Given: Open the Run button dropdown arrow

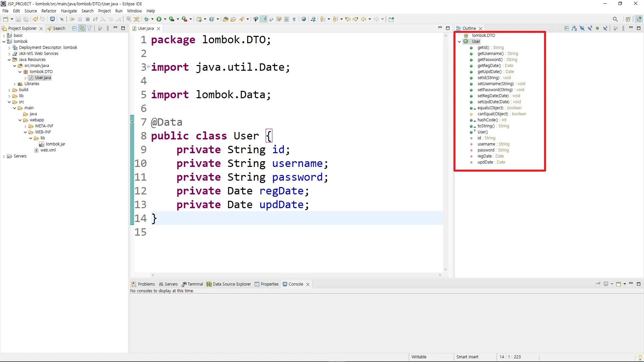Looking at the screenshot, I should tap(165, 19).
